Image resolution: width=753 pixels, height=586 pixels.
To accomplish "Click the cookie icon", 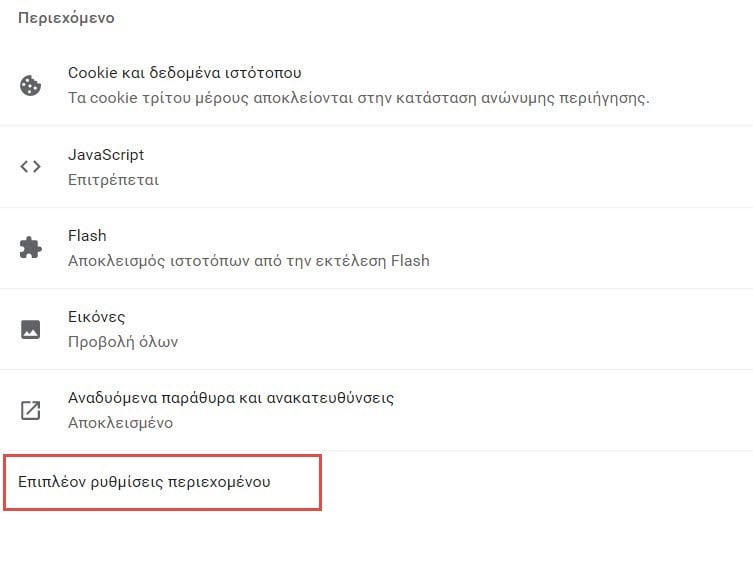I will point(30,85).
